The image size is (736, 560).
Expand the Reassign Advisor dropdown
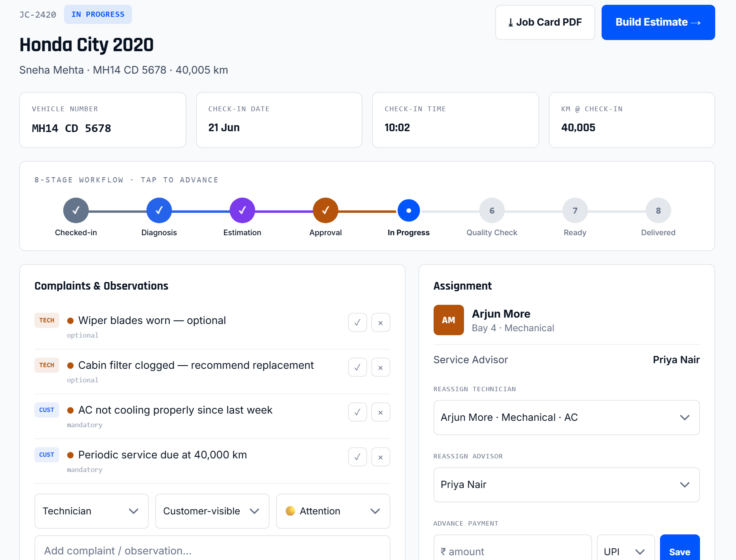tap(567, 485)
